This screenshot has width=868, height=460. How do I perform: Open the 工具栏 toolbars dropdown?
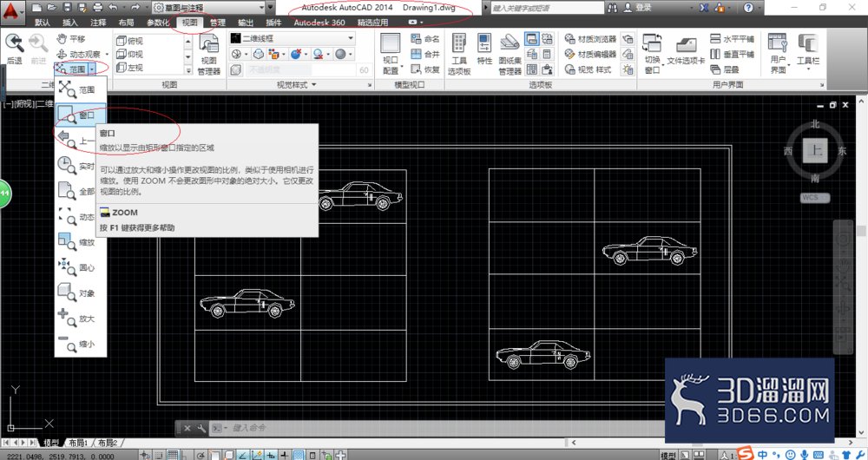(x=807, y=51)
